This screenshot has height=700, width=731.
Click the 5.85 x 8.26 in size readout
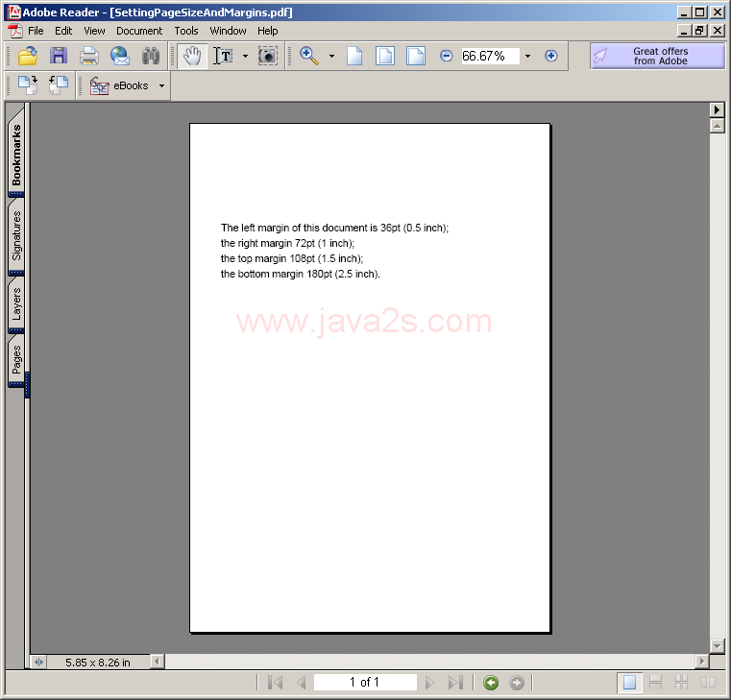pyautogui.click(x=98, y=663)
